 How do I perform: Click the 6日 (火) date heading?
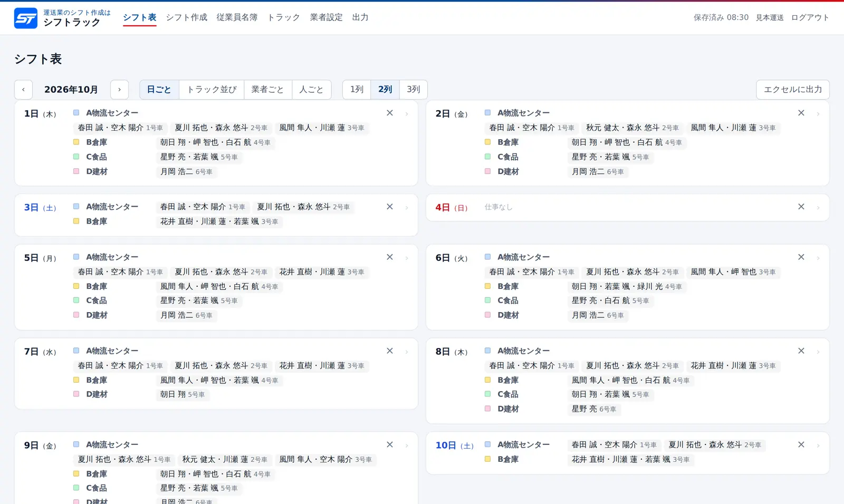click(x=452, y=258)
